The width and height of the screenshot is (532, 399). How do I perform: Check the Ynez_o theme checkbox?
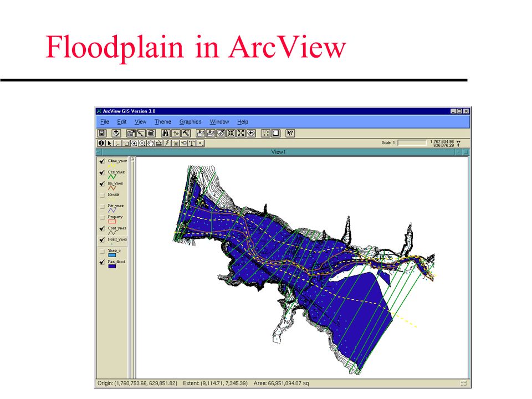point(102,251)
